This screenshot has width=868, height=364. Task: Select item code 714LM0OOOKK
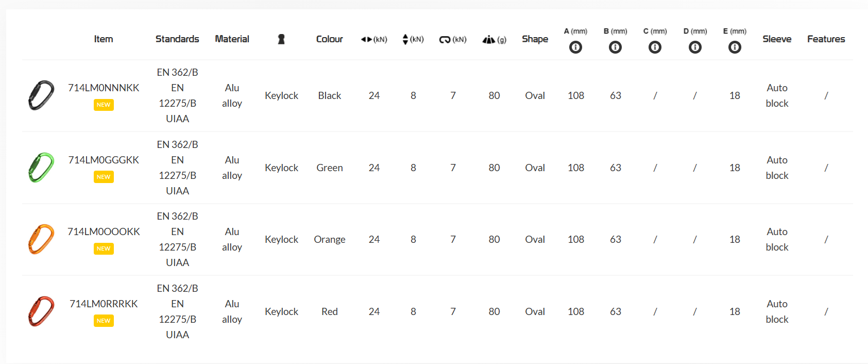[x=104, y=232]
